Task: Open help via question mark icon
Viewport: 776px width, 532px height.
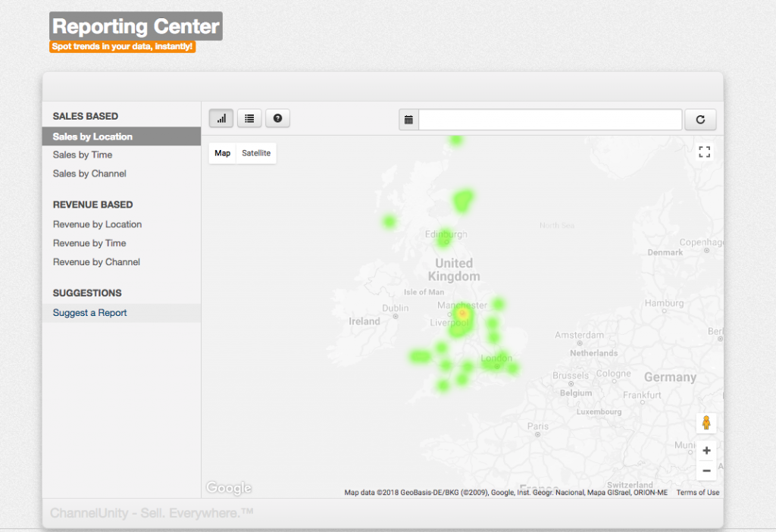Action: [x=277, y=118]
